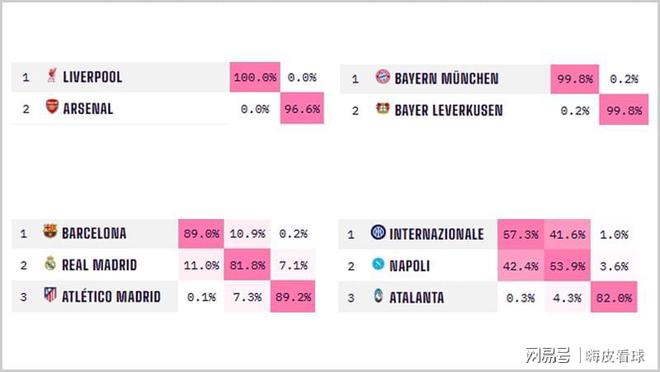Click the Bayern München club logo
The width and height of the screenshot is (660, 372).
tap(383, 76)
